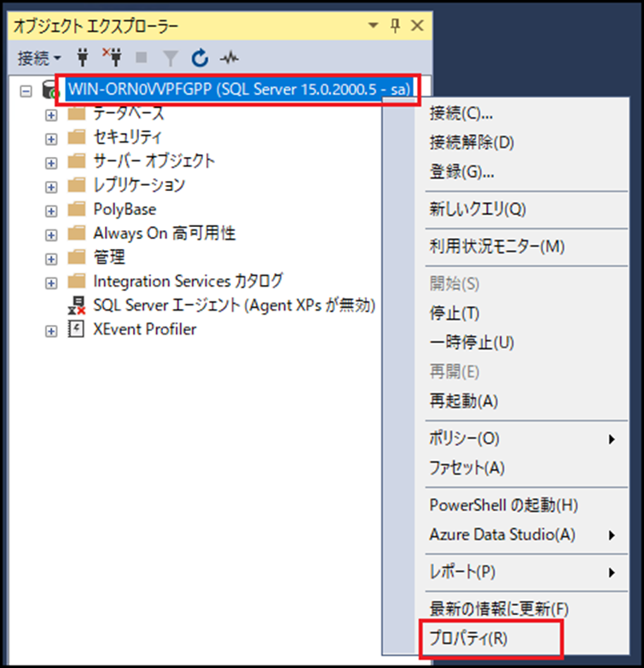Close the オブジェクト エクスプローラー panel
The image size is (644, 668).
pyautogui.click(x=417, y=26)
